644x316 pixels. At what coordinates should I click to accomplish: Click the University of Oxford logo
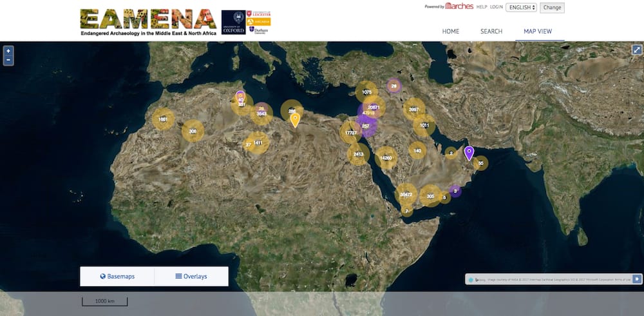233,22
